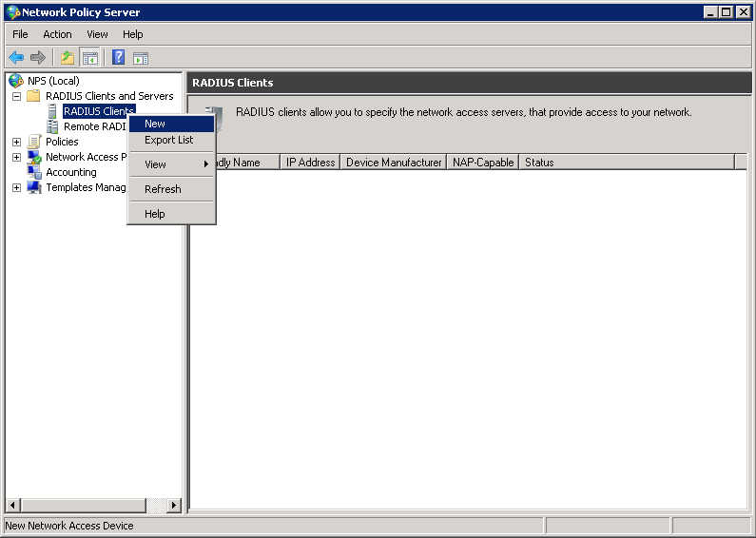This screenshot has width=756, height=538.
Task: Click the Back arrow toolbar icon
Action: 16,58
